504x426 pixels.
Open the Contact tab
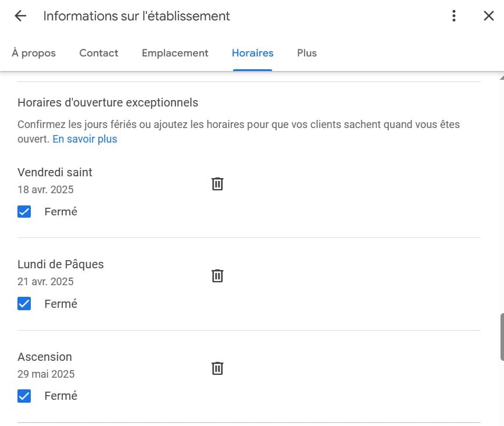tap(99, 53)
